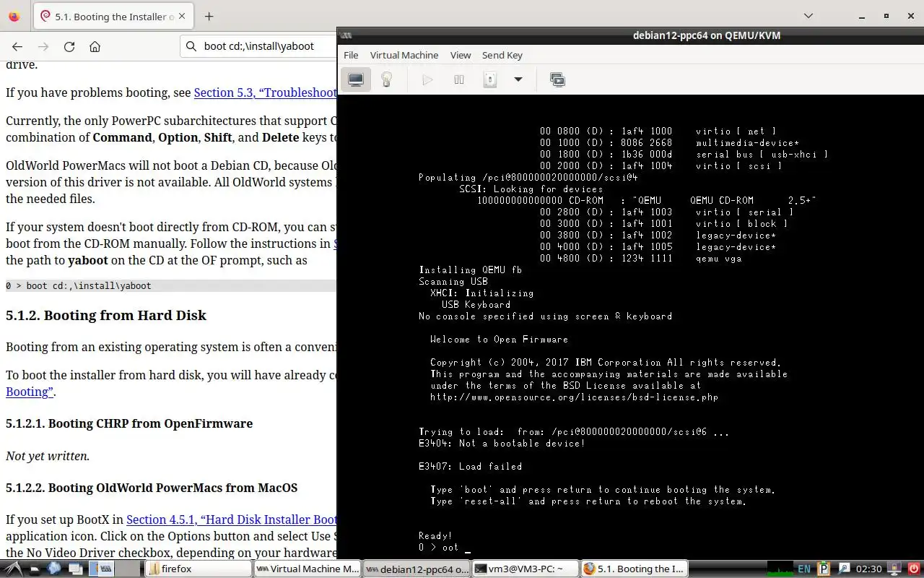
Task: Reload the Firefox page
Action: click(69, 46)
